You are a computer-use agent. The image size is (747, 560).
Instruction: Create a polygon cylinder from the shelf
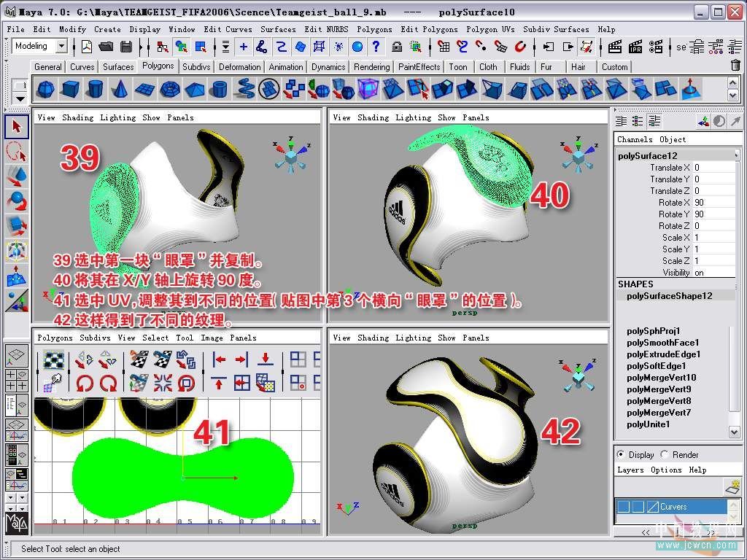pos(96,89)
